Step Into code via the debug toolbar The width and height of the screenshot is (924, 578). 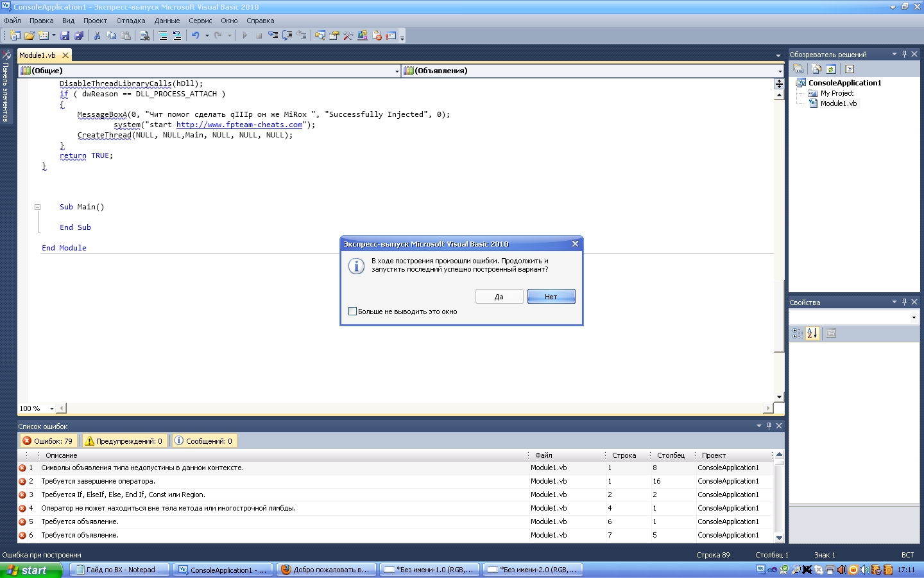273,36
